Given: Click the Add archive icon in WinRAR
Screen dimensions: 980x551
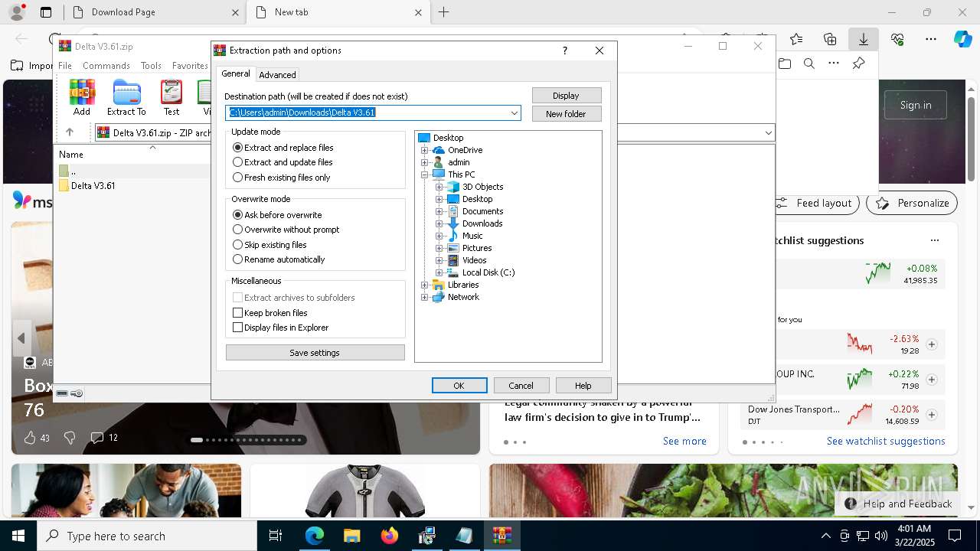Looking at the screenshot, I should click(82, 97).
